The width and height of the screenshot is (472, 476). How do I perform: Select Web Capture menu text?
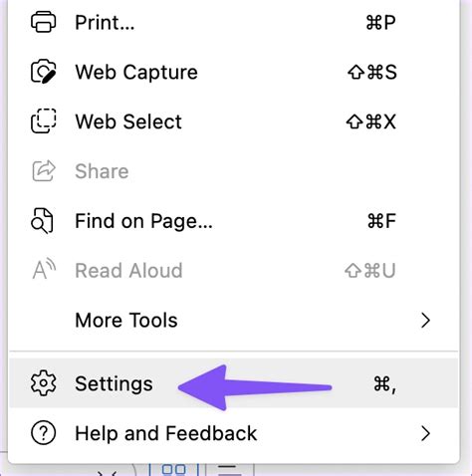tap(136, 72)
